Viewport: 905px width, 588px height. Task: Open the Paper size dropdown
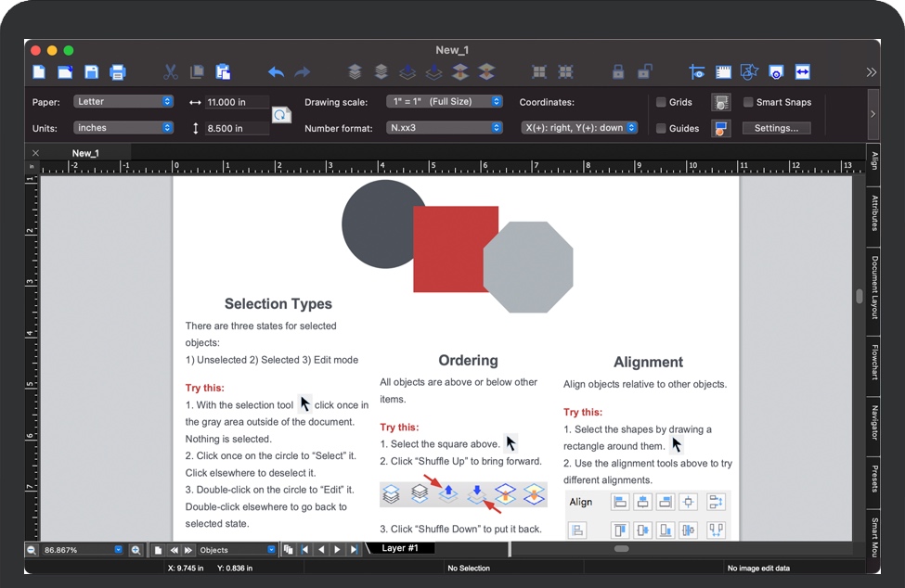point(123,102)
